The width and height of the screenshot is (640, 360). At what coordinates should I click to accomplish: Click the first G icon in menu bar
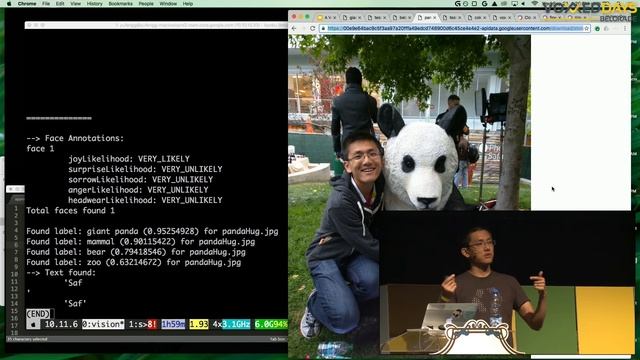click(x=458, y=3)
